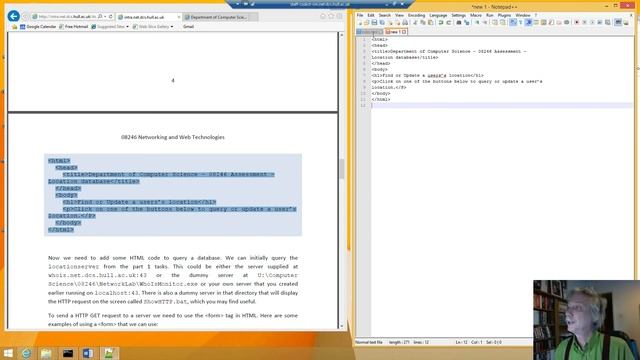640x360 pixels.
Task: Zoom in using the toolbar Zoom In icon
Action: click(x=477, y=22)
